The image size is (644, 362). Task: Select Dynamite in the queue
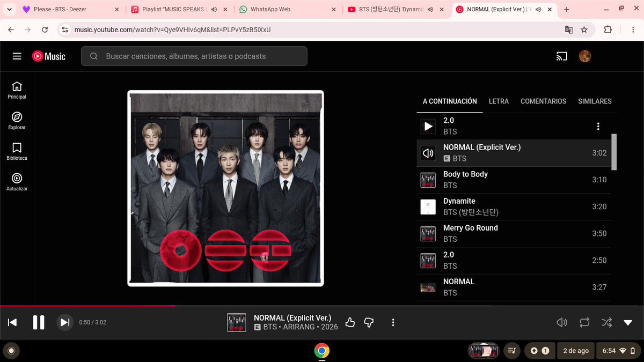[514, 206]
